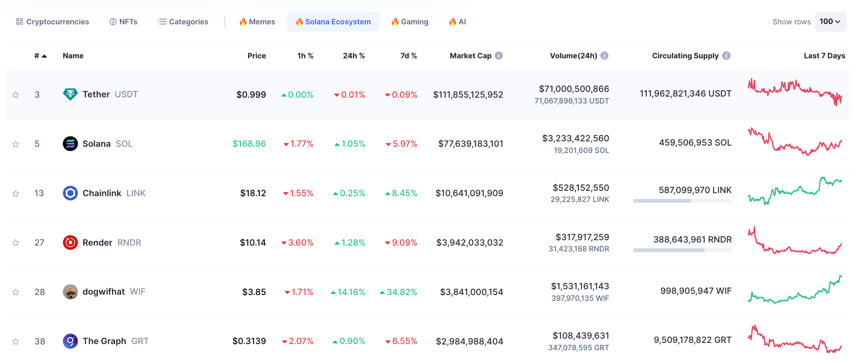The image size is (868, 363).
Task: Click the Chainlink logo icon
Action: pyautogui.click(x=70, y=193)
